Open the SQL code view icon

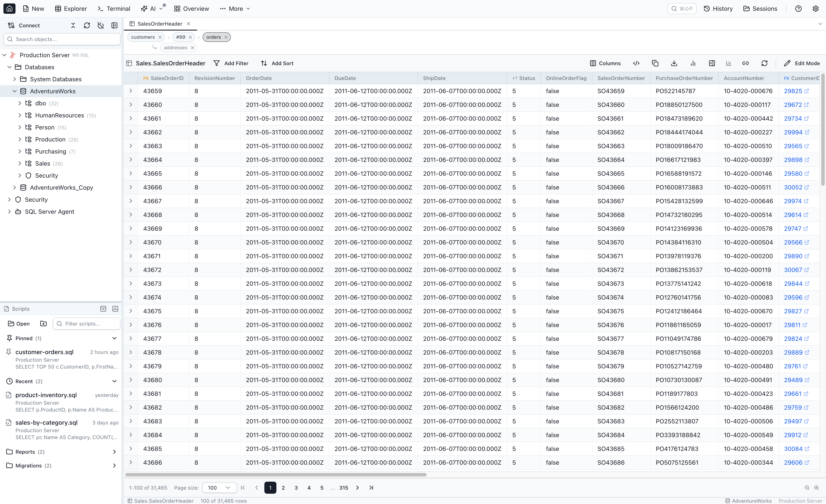point(636,63)
